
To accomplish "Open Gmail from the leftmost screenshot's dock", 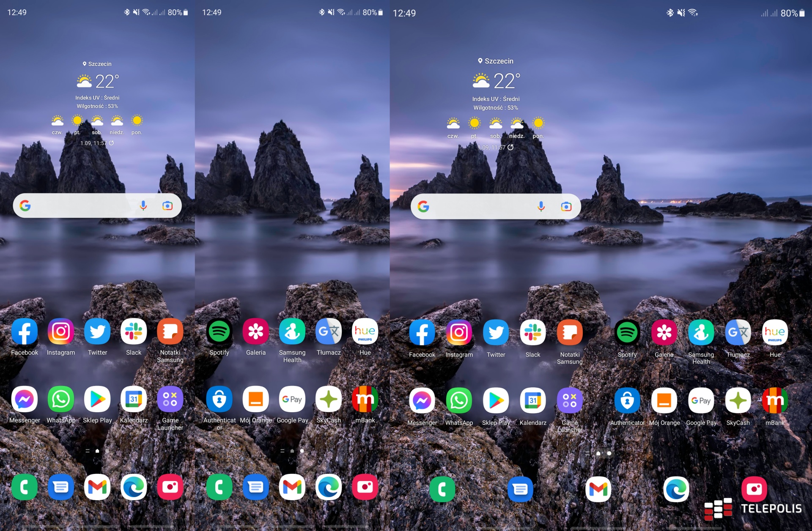I will click(x=97, y=487).
